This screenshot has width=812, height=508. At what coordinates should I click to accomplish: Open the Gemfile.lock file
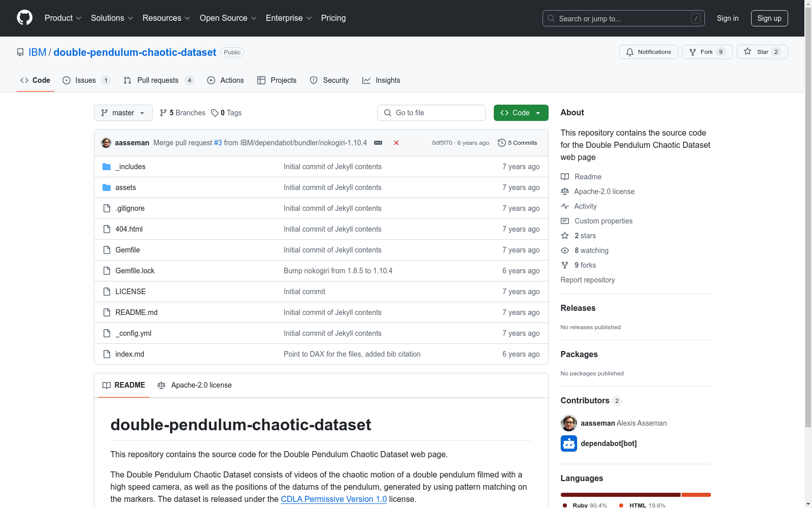pos(135,271)
